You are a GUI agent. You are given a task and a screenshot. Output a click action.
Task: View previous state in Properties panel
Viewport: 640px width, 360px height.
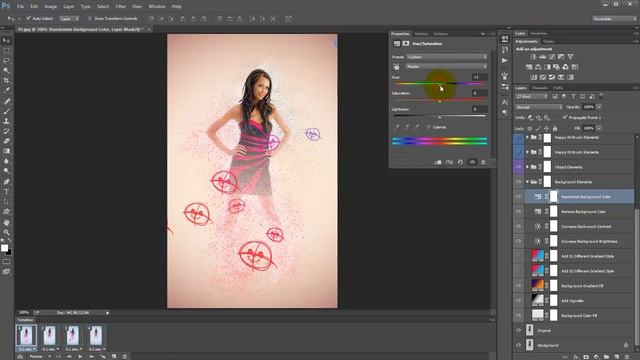449,162
